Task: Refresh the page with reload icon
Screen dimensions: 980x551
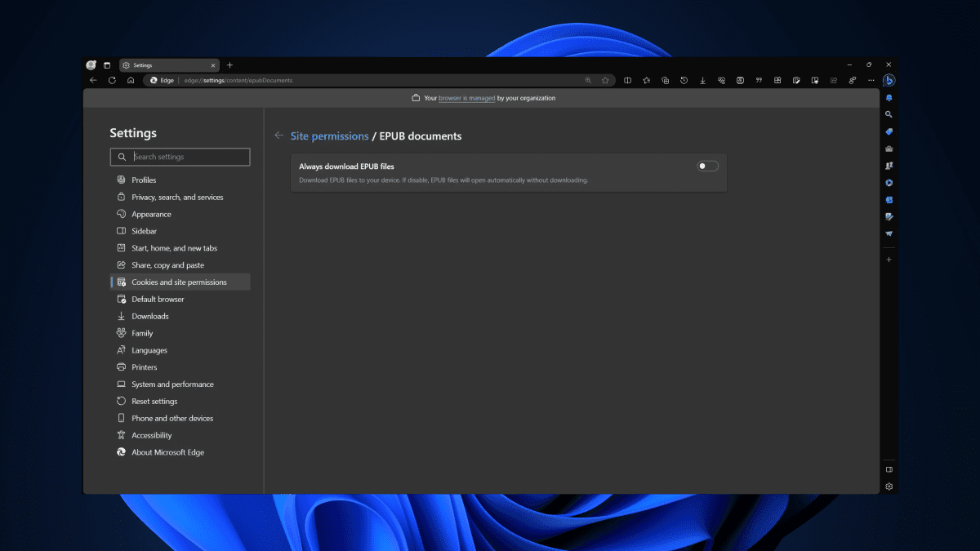Action: 112,81
